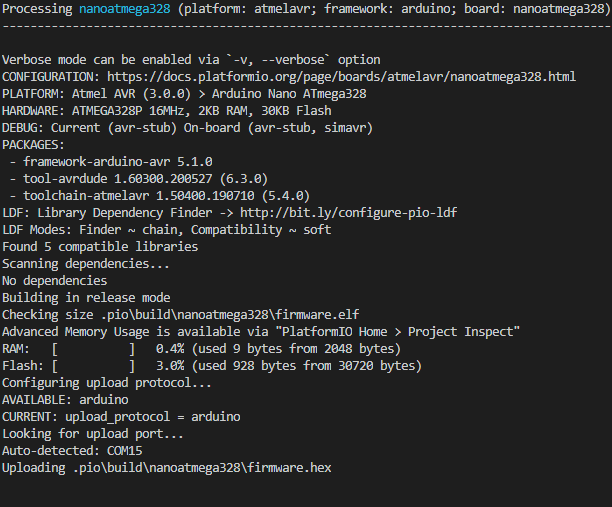Click the Auto-detected COM15 port text

pyautogui.click(x=72, y=451)
